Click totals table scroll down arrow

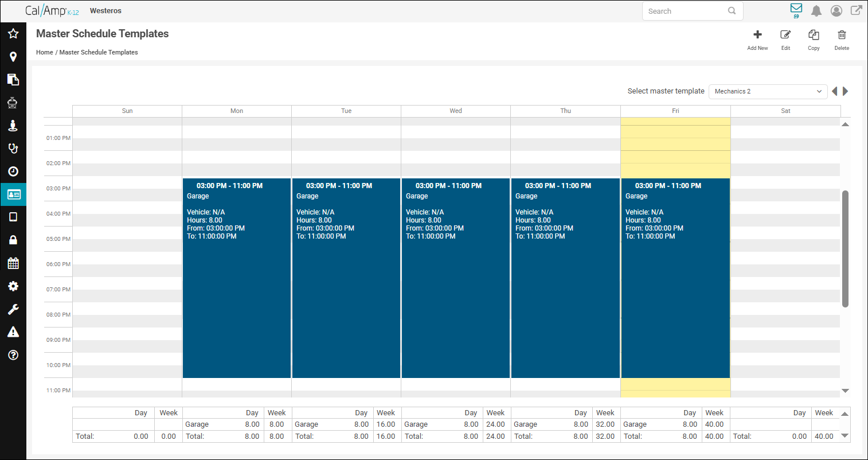845,435
